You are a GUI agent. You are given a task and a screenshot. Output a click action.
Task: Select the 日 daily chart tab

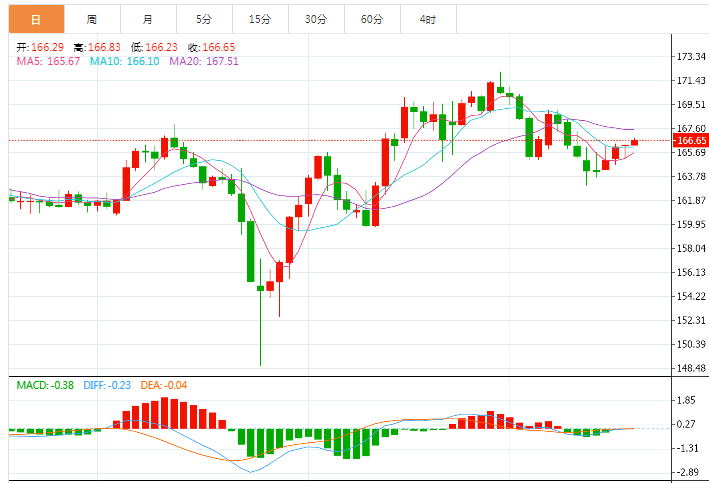click(36, 19)
